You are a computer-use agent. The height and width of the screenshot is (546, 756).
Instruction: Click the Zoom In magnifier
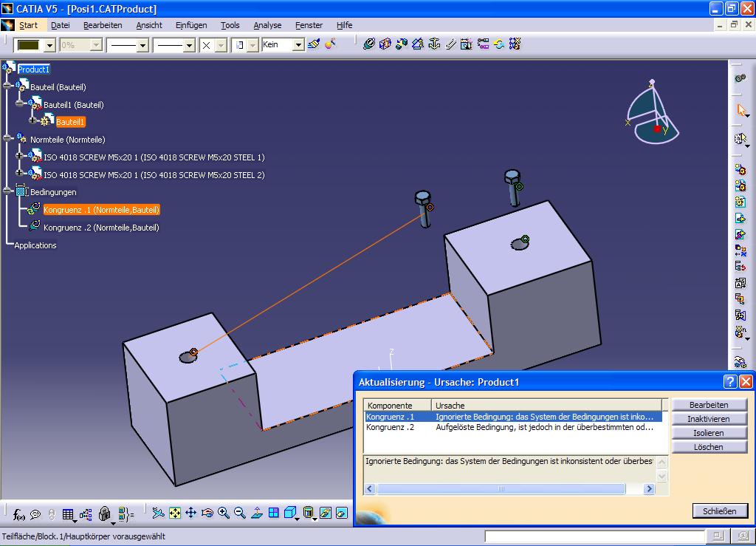[x=224, y=513]
